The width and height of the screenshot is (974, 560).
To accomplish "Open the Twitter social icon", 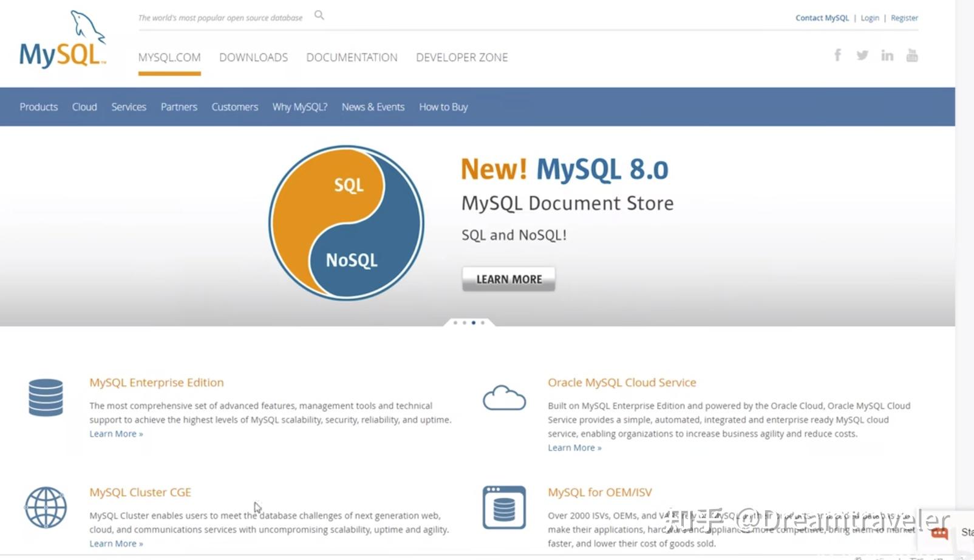I will click(x=862, y=55).
